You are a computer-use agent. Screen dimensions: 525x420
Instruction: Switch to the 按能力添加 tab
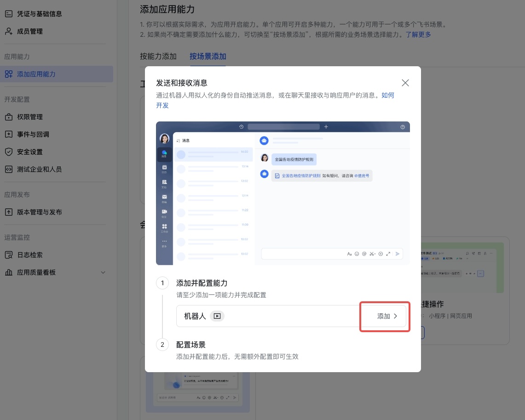coord(158,57)
